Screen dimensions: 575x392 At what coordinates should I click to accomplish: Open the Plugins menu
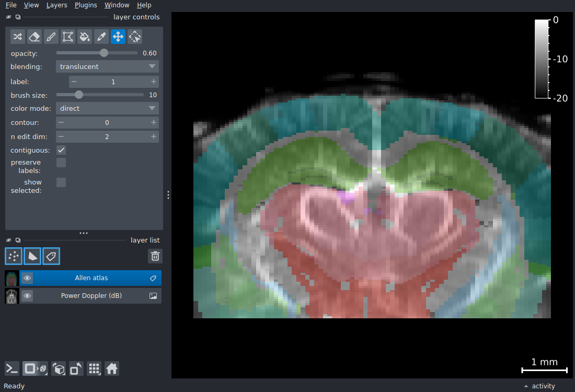[x=86, y=5]
